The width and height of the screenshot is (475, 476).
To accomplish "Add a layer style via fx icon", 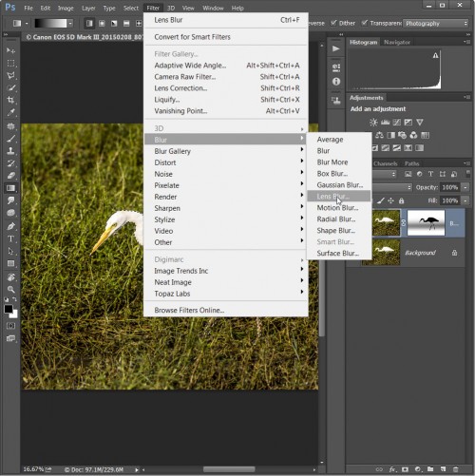I will pos(392,469).
